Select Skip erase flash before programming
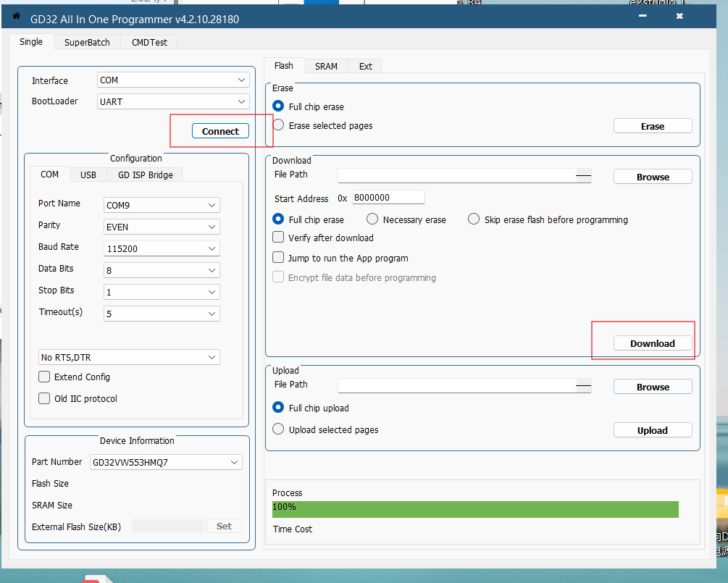728x583 pixels. 474,219
